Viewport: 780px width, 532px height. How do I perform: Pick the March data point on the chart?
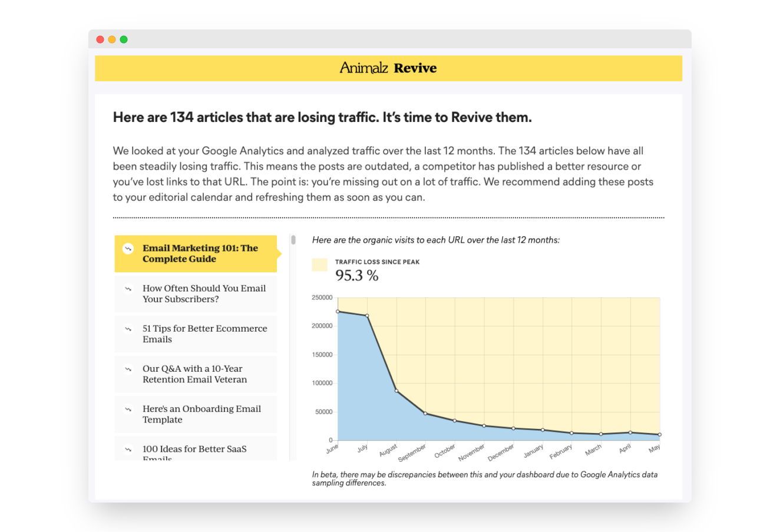(x=601, y=434)
